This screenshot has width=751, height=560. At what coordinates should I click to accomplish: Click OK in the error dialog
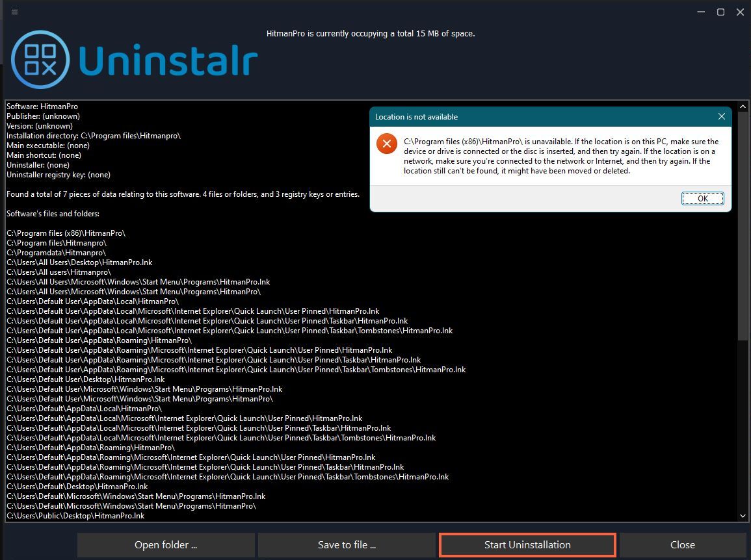click(703, 199)
